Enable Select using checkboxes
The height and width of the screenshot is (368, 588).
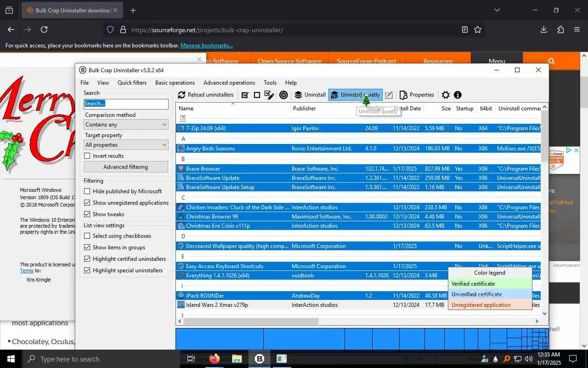87,236
